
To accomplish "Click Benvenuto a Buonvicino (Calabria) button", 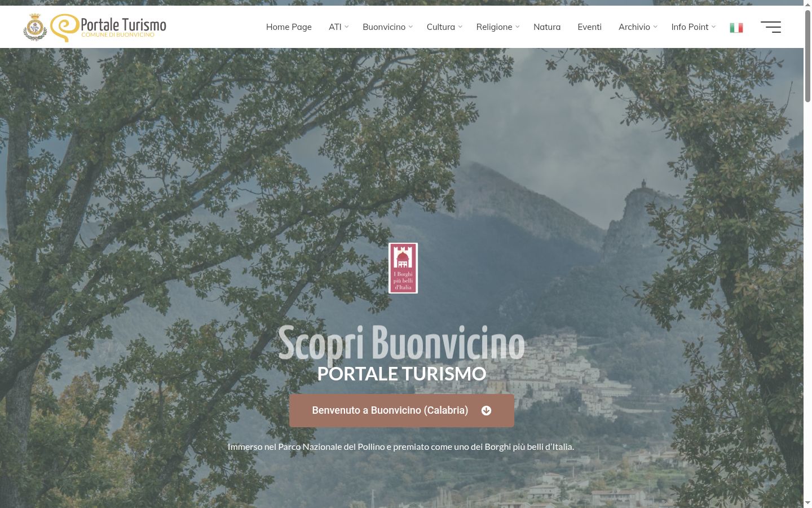I will (401, 410).
